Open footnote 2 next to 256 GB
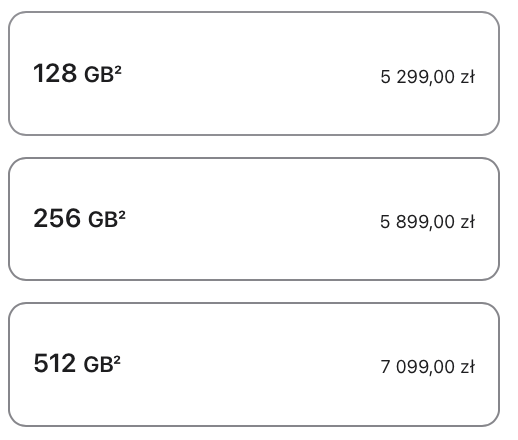Screen dimensions: 518x440 point(122,215)
